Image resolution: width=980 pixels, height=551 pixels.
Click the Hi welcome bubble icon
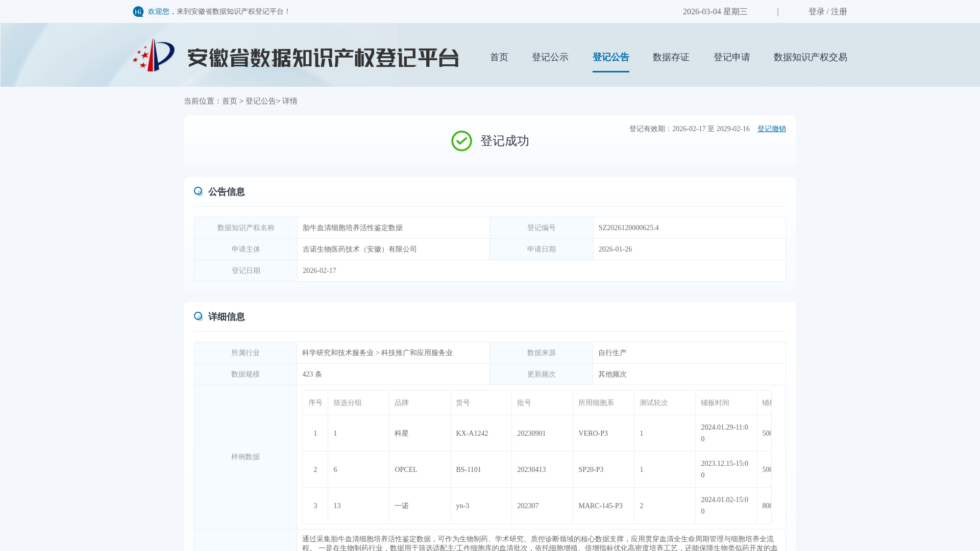click(138, 12)
